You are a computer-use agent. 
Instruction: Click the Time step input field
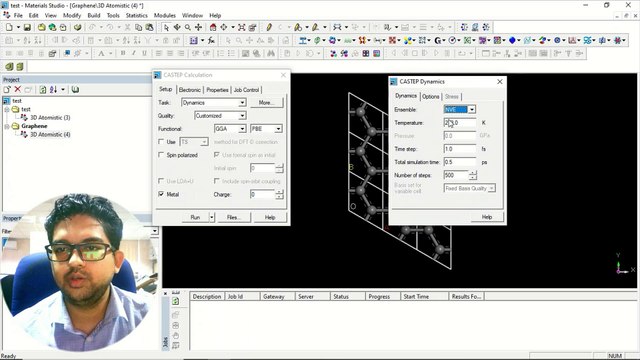coord(460,149)
